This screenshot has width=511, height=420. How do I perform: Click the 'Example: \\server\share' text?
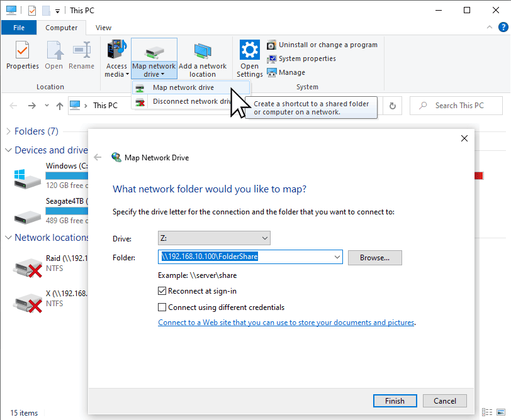click(197, 275)
